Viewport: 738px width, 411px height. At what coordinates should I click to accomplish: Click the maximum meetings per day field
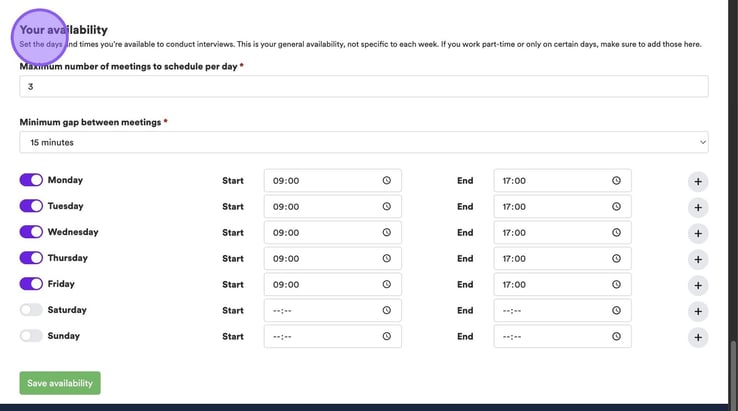pos(364,87)
